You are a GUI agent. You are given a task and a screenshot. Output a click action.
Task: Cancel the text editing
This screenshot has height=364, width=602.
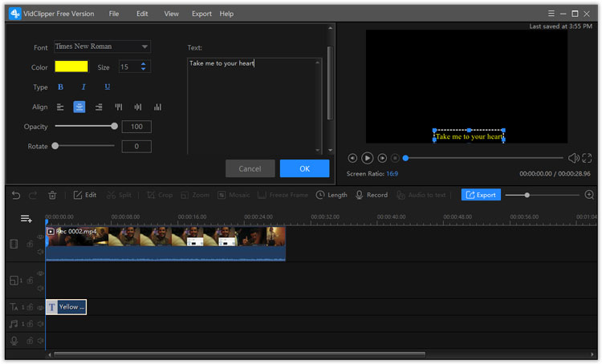click(250, 168)
